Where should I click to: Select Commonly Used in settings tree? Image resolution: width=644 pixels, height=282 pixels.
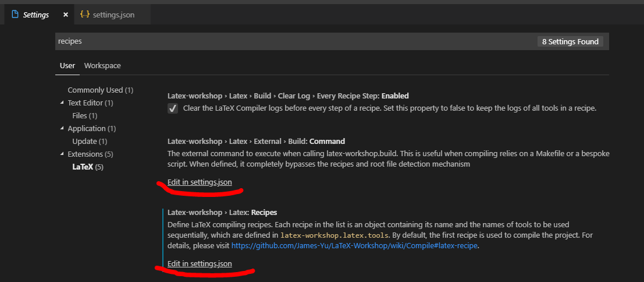(100, 90)
